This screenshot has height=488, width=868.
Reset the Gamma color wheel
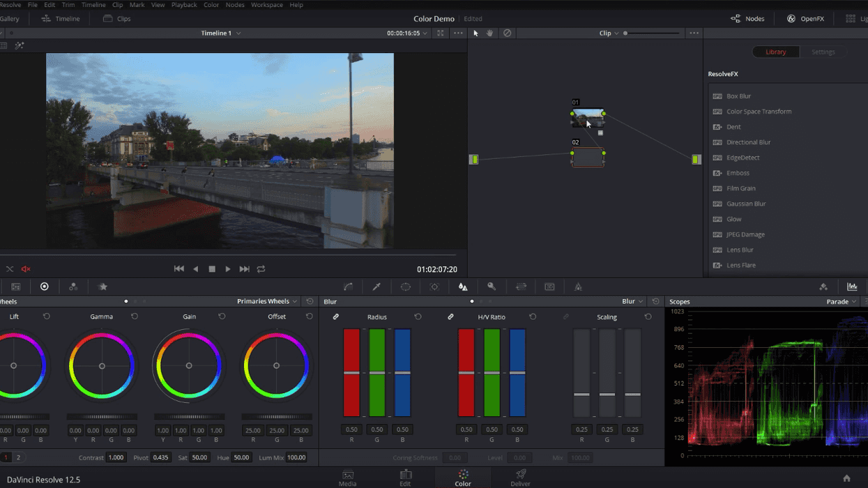coord(135,317)
